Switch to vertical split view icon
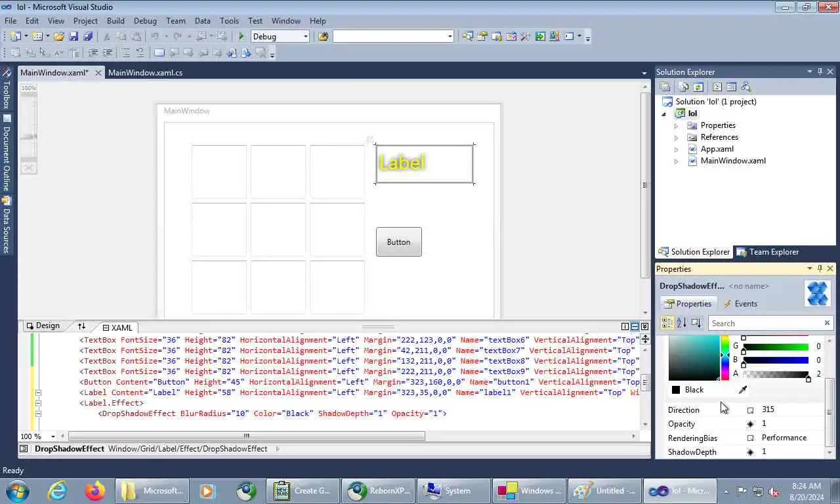This screenshot has height=504, width=840. [x=625, y=326]
